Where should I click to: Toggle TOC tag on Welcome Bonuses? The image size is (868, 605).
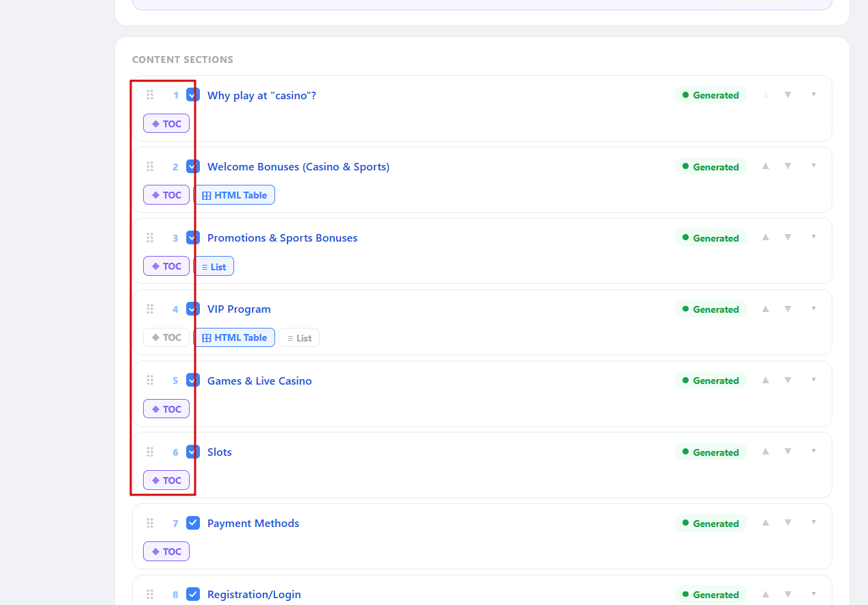coord(166,195)
